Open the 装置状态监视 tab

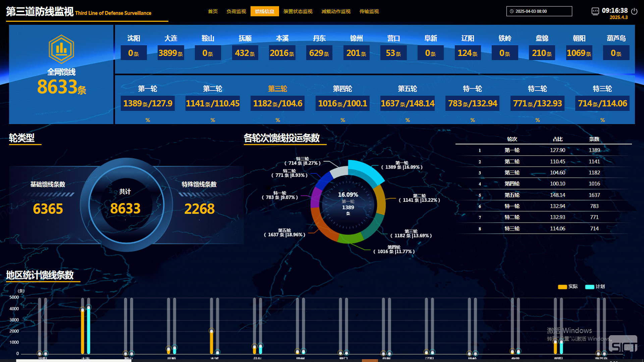(298, 11)
